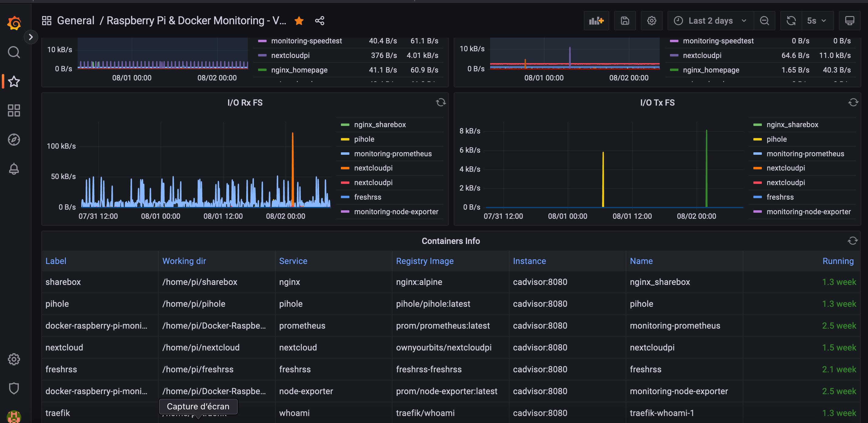Click the Add panel icon
The height and width of the screenshot is (423, 868).
[x=596, y=21]
